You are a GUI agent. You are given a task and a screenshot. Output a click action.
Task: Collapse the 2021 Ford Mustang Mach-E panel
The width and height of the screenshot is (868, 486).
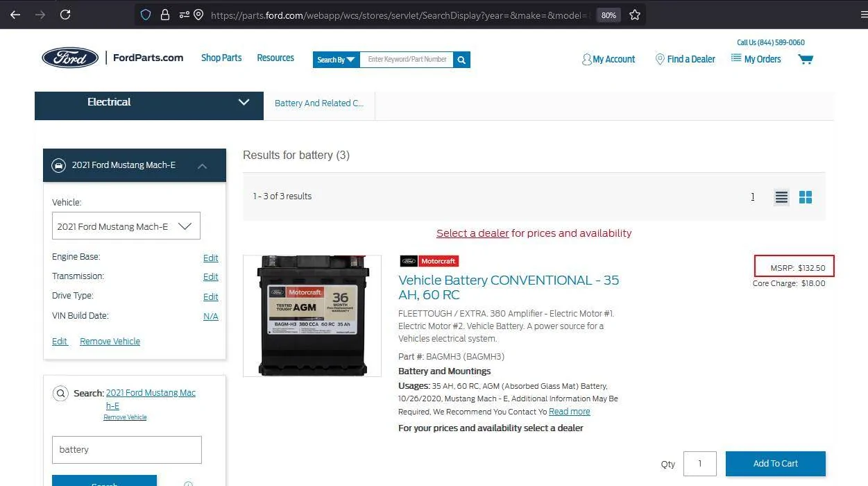(202, 166)
